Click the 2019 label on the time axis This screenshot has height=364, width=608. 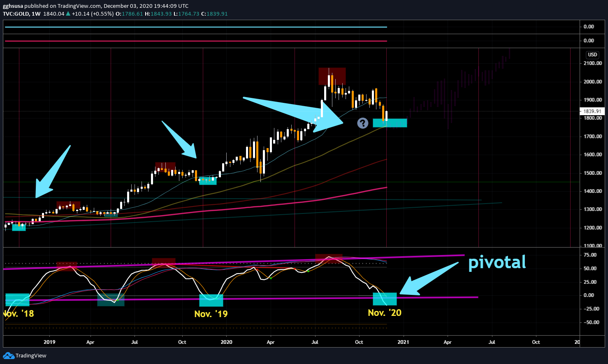pyautogui.click(x=49, y=342)
